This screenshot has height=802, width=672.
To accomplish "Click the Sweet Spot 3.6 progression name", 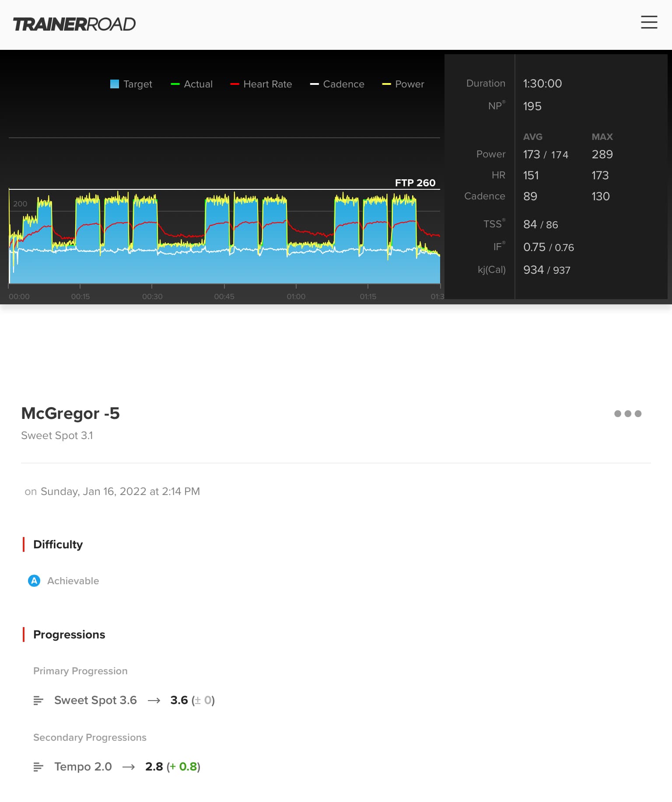I will (95, 700).
